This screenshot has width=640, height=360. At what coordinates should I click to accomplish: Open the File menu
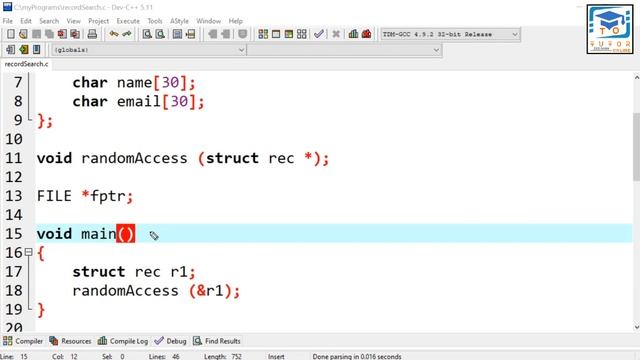8,21
